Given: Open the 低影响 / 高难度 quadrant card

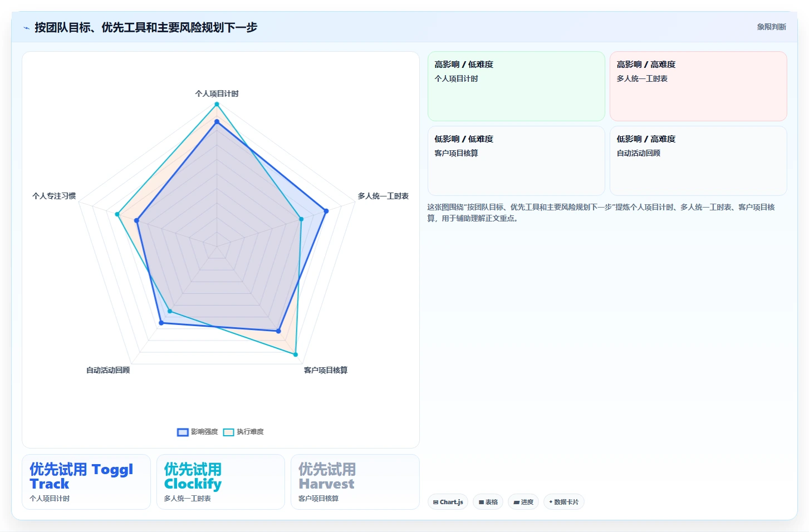Looking at the screenshot, I should [698, 161].
